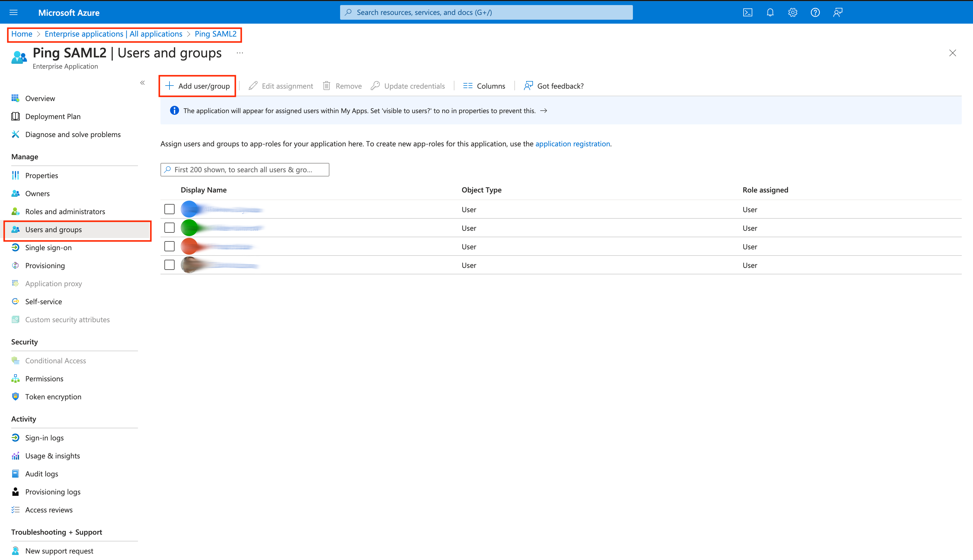Click the Add user/group button
The width and height of the screenshot is (973, 560).
pyautogui.click(x=197, y=85)
